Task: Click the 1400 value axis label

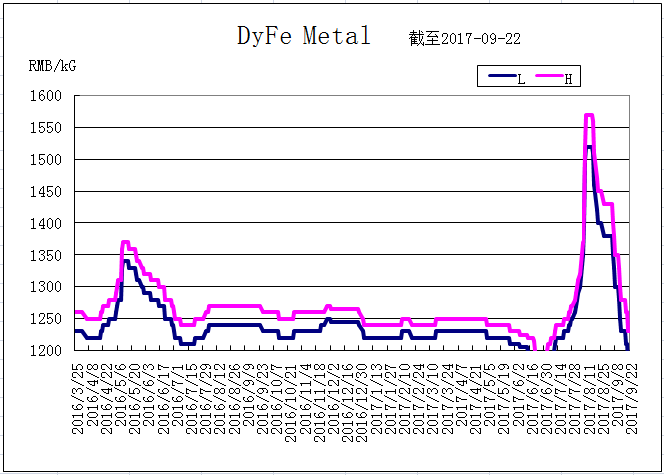Action: [x=45, y=223]
